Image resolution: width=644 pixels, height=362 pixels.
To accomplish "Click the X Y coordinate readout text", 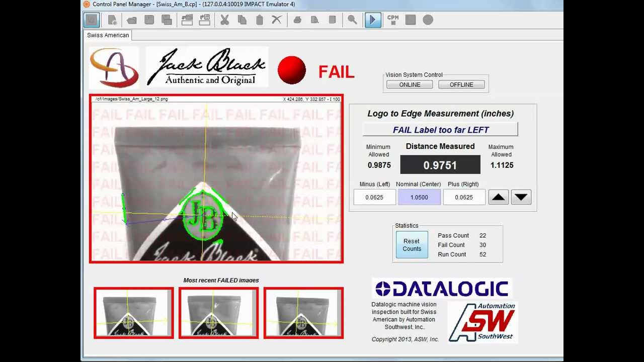I will [311, 99].
